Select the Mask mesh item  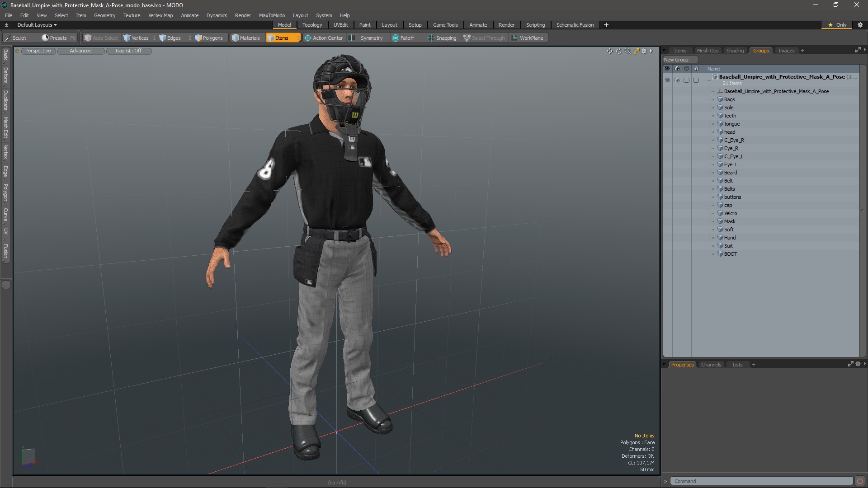click(x=730, y=221)
